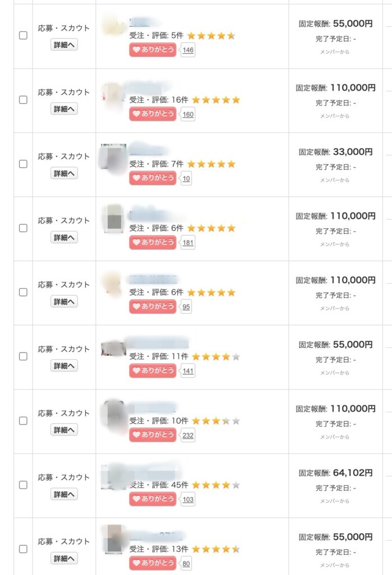Tap the ありがとう heart button beside count 232
Viewport: 392px width, 575px height.
[153, 435]
